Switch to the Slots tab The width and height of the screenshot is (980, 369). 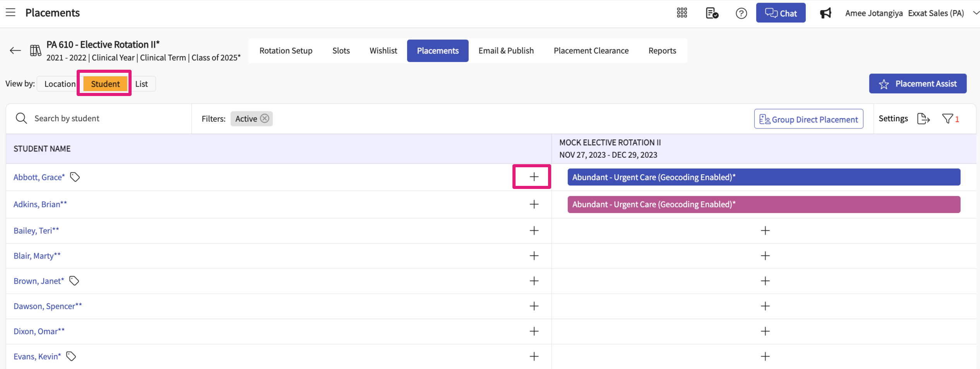coord(341,51)
